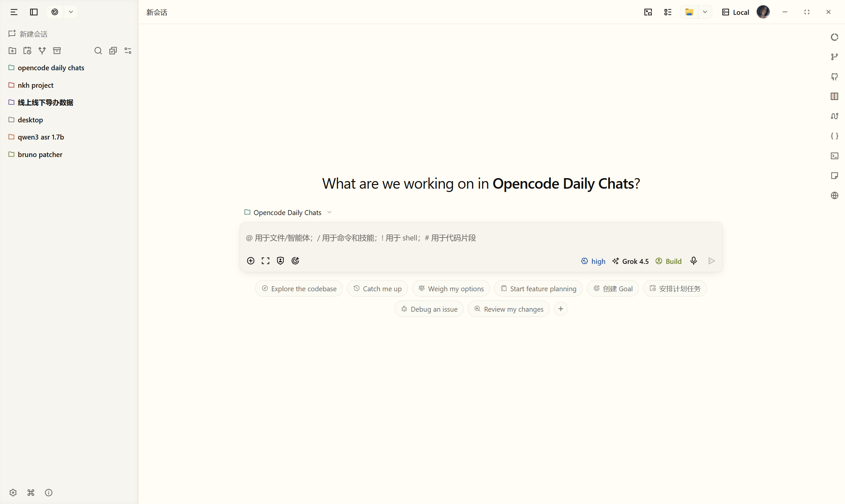
Task: Toggle the fullscreen expand icon in composer
Action: [x=265, y=261]
